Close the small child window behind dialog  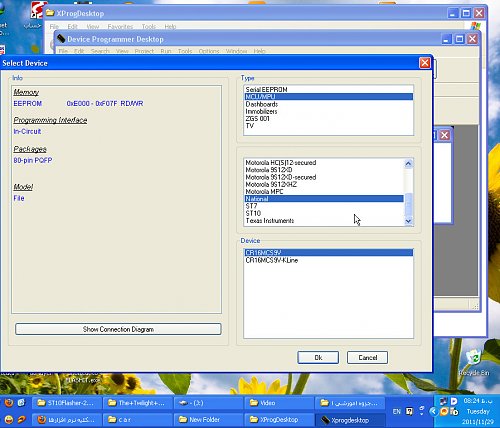tap(445, 135)
